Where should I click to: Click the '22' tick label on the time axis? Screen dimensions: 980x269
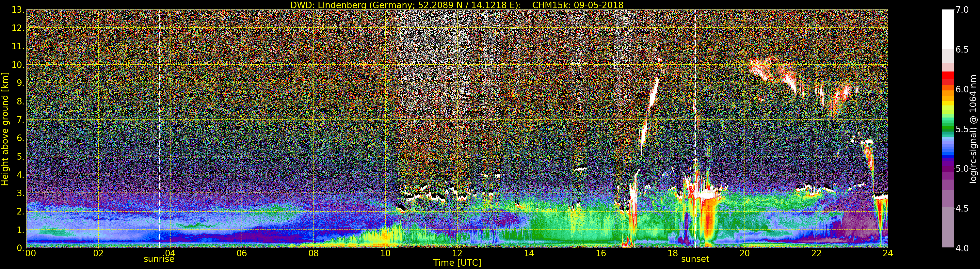pos(816,253)
